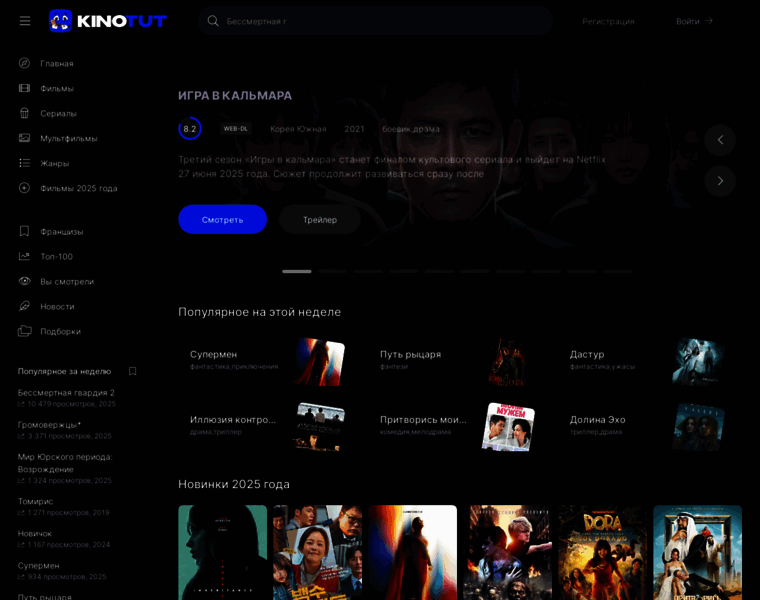Click the Фильмы 2025 года plus icon
The height and width of the screenshot is (600, 760).
click(x=24, y=188)
